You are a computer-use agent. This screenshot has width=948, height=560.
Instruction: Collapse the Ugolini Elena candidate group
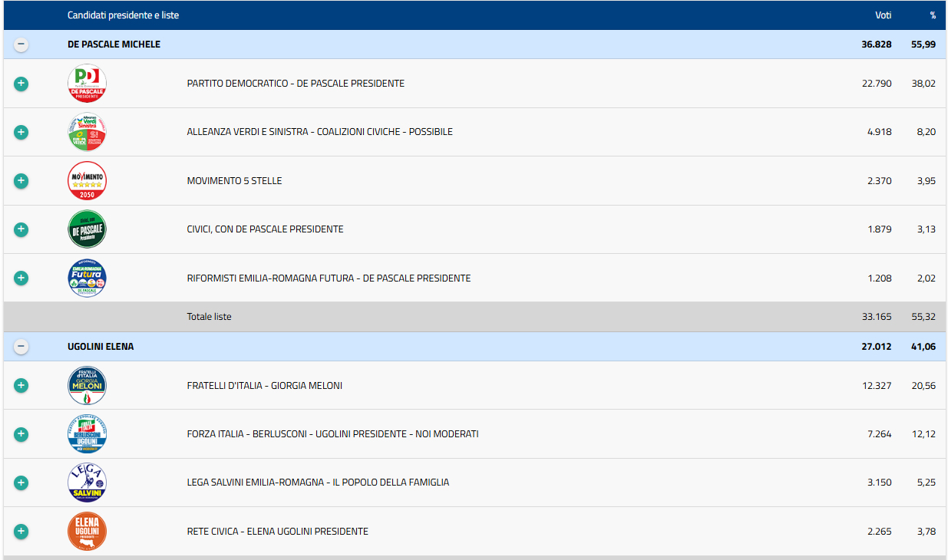[21, 347]
